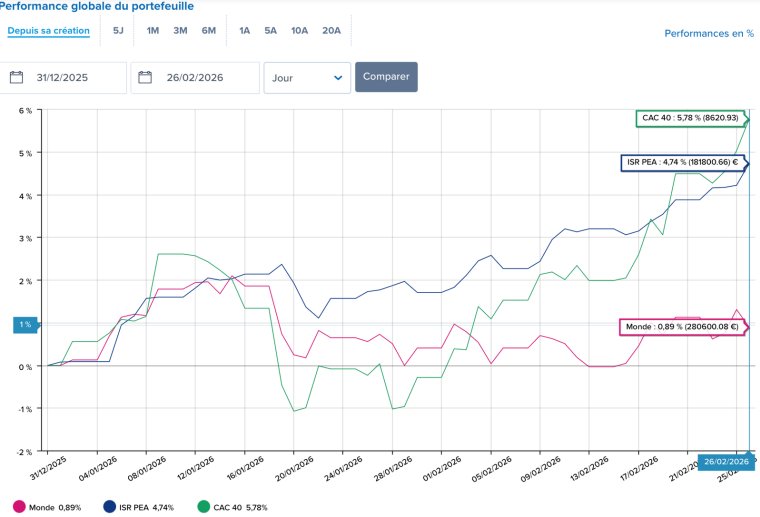Screen dimensions: 760x517
Task: Click the Comparer button
Action: point(386,77)
